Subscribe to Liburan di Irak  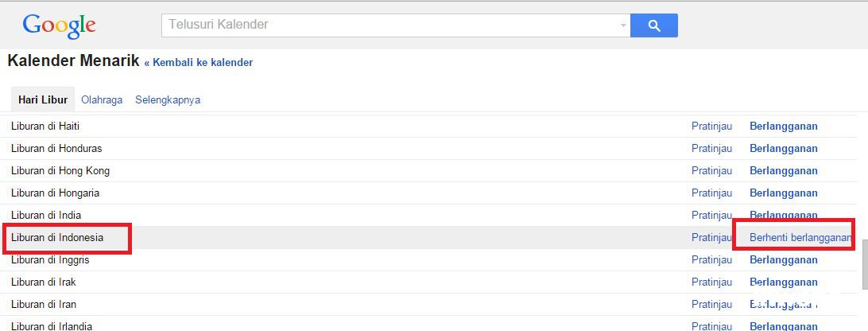point(783,282)
